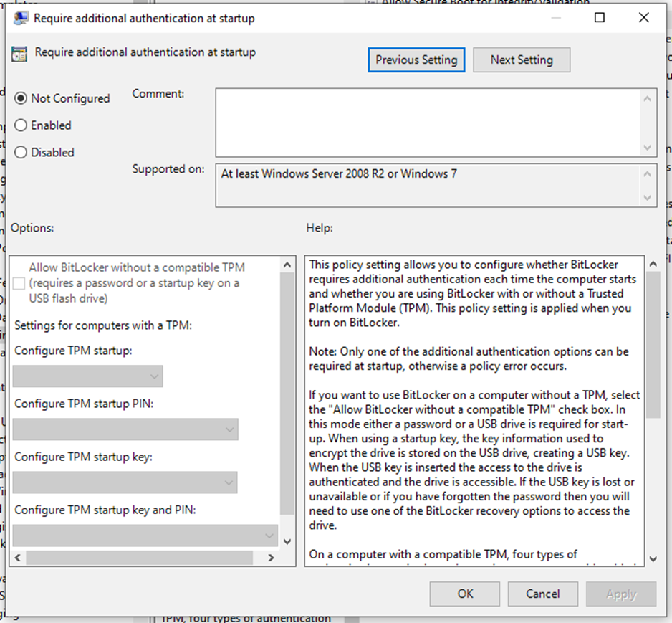The image size is (672, 623).
Task: Click the Options panel scroll down arrow
Action: coord(287,541)
